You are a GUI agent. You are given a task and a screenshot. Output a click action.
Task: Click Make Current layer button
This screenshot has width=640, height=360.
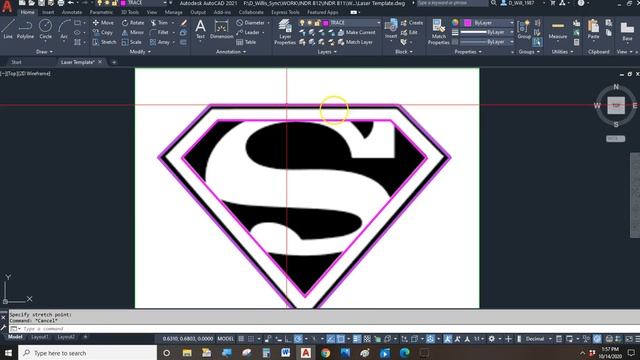(x=356, y=32)
